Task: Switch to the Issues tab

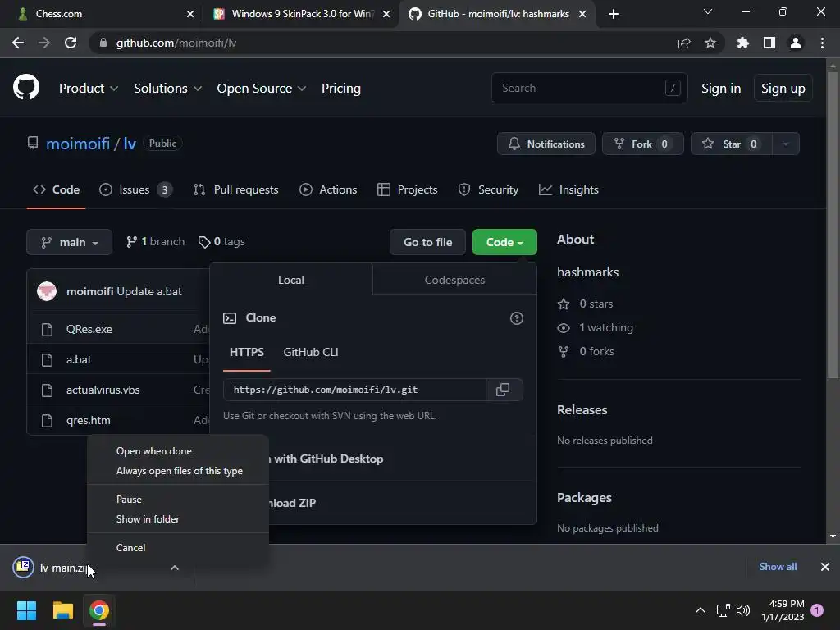Action: coord(135,189)
